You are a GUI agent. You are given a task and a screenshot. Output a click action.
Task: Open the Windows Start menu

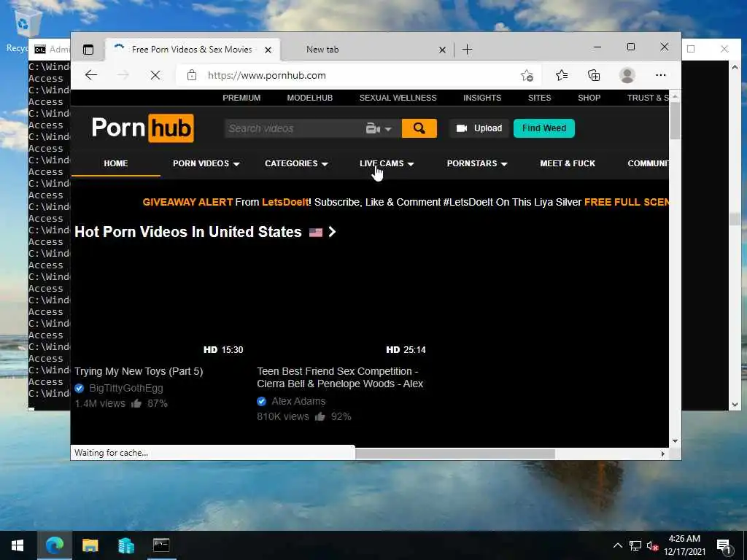tap(18, 545)
